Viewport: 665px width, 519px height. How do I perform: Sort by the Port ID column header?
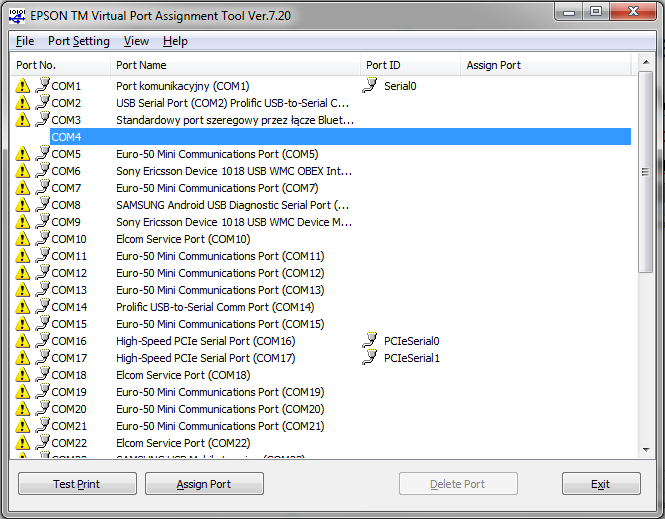(410, 65)
